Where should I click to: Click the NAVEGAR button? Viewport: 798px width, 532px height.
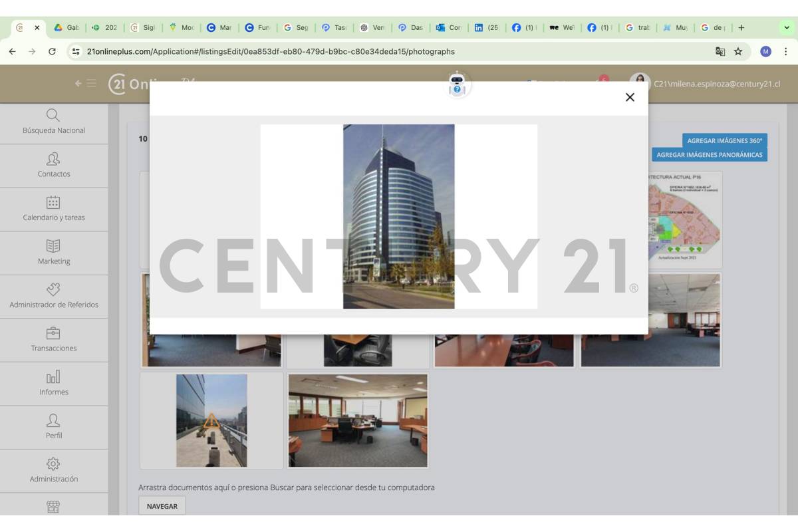[x=162, y=506]
